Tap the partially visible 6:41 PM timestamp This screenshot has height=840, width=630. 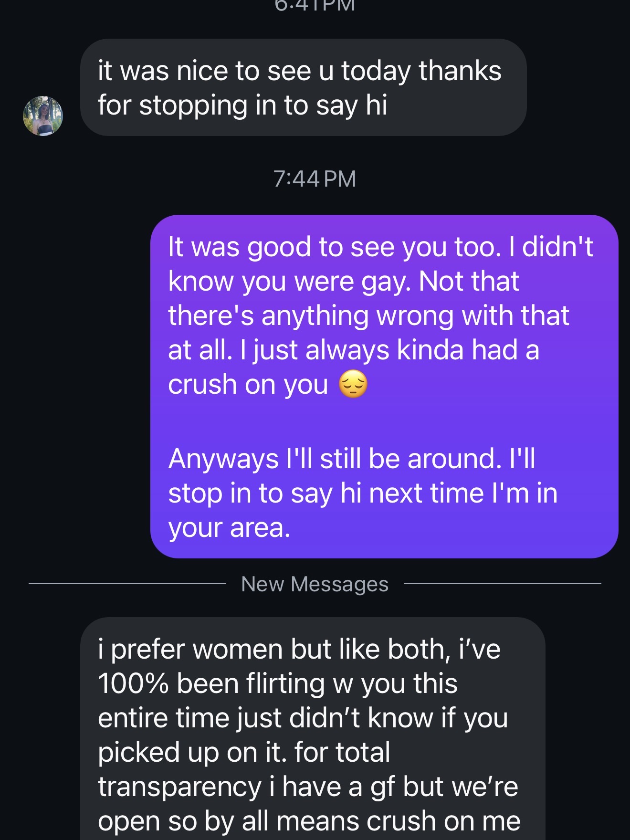[315, 6]
